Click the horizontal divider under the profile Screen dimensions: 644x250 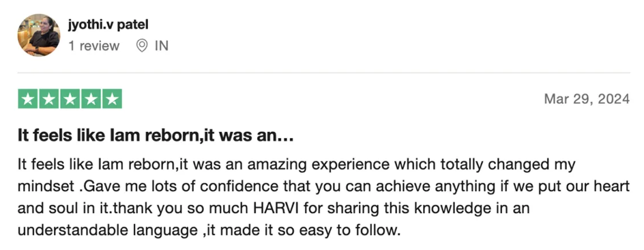tap(323, 73)
